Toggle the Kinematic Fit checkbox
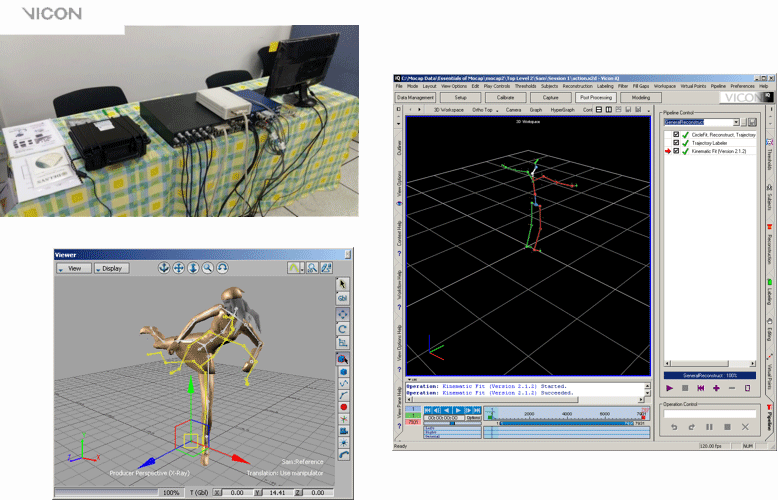778x500 pixels. pyautogui.click(x=677, y=152)
